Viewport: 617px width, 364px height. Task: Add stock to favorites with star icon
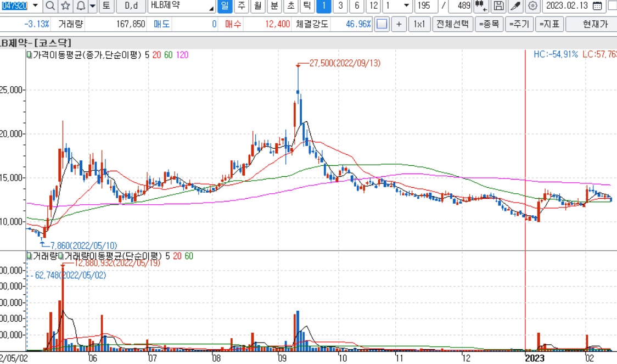(x=65, y=6)
